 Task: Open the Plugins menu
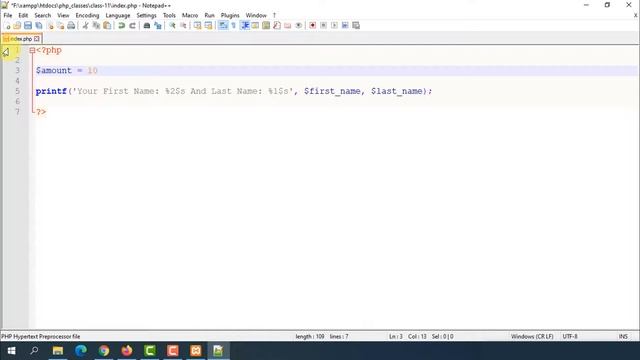pos(230,16)
